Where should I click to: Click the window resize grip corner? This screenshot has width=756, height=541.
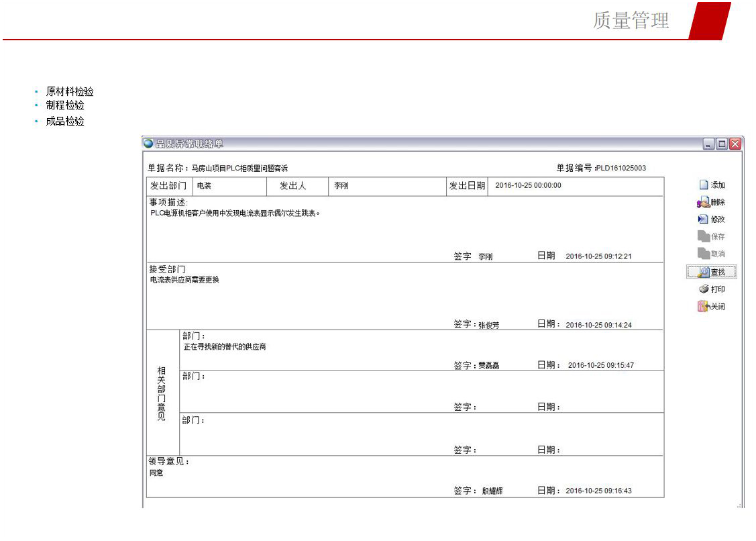pyautogui.click(x=740, y=505)
